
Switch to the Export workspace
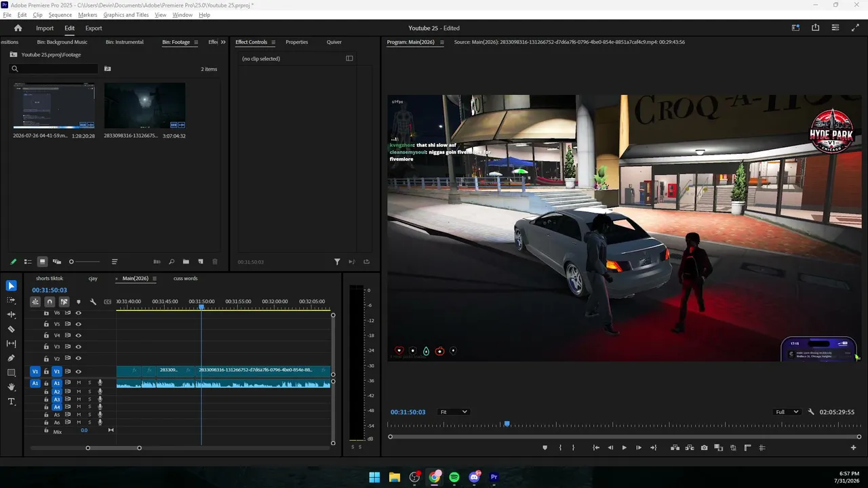click(94, 28)
